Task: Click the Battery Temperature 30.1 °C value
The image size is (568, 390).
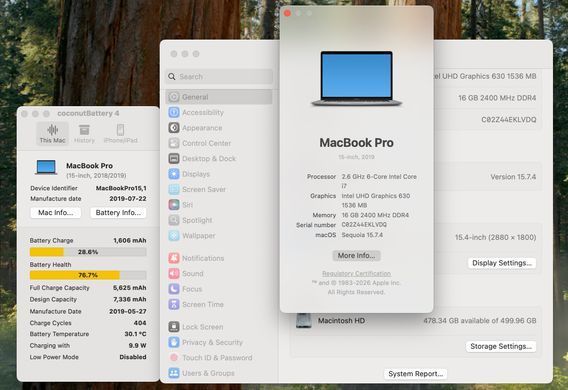Action: 135,334
